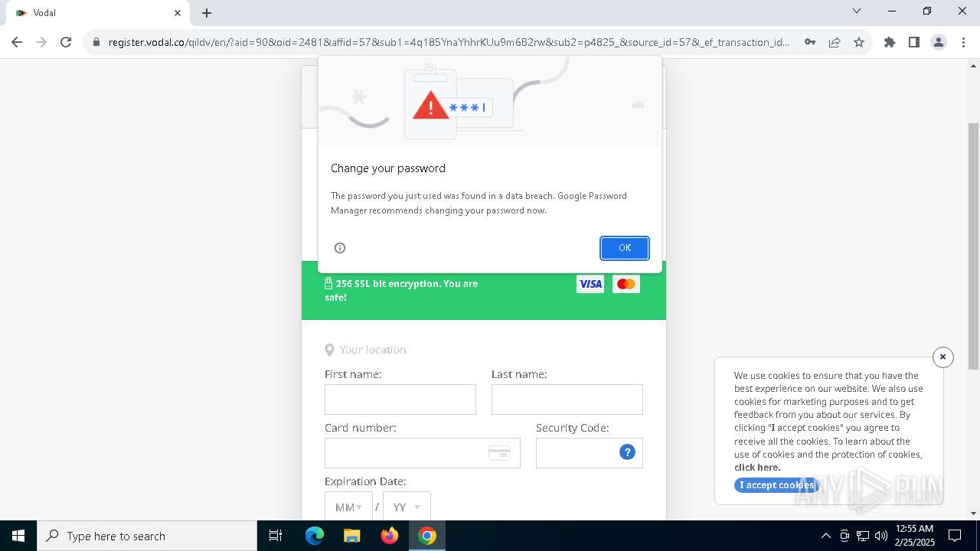
Task: Open volume control tray icon
Action: 881,536
